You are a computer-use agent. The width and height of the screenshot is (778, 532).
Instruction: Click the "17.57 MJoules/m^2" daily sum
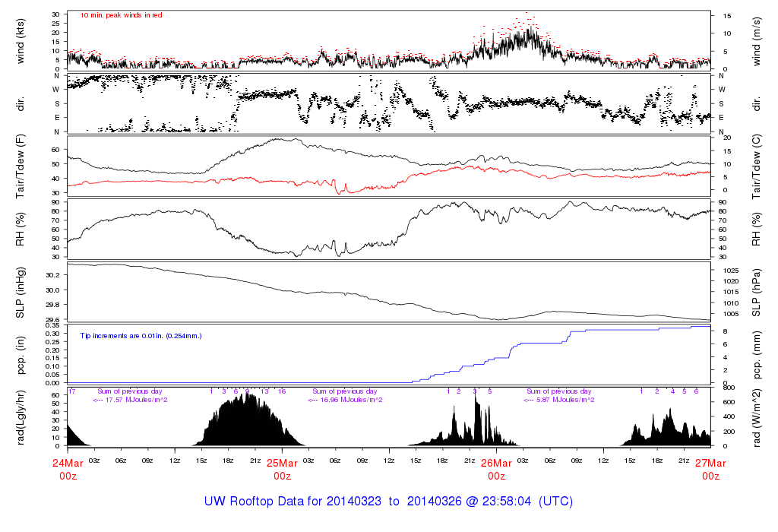[137, 400]
